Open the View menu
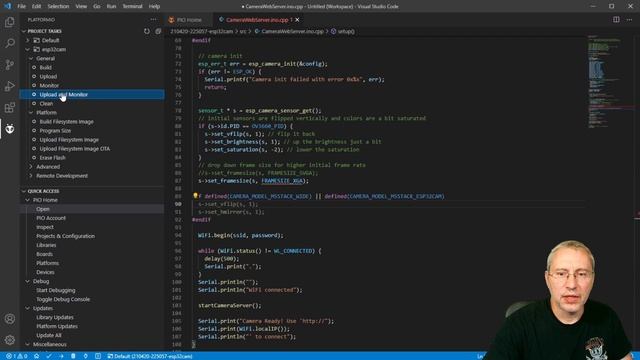This screenshot has height=360, width=640. click(81, 6)
